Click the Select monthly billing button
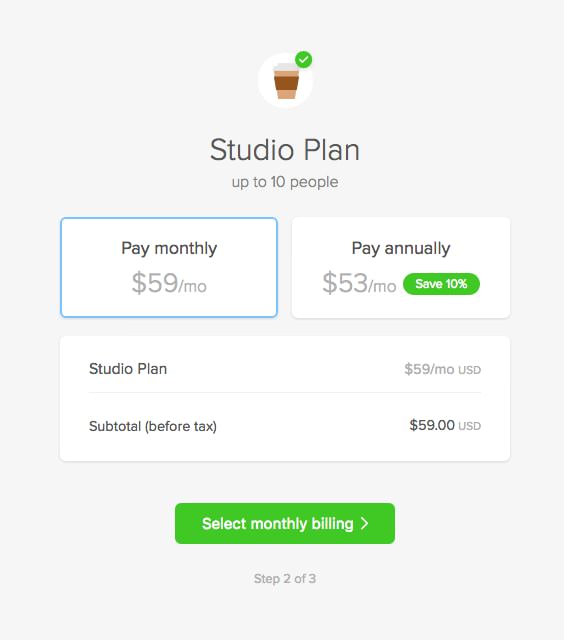The width and height of the screenshot is (564, 640). pyautogui.click(x=285, y=523)
